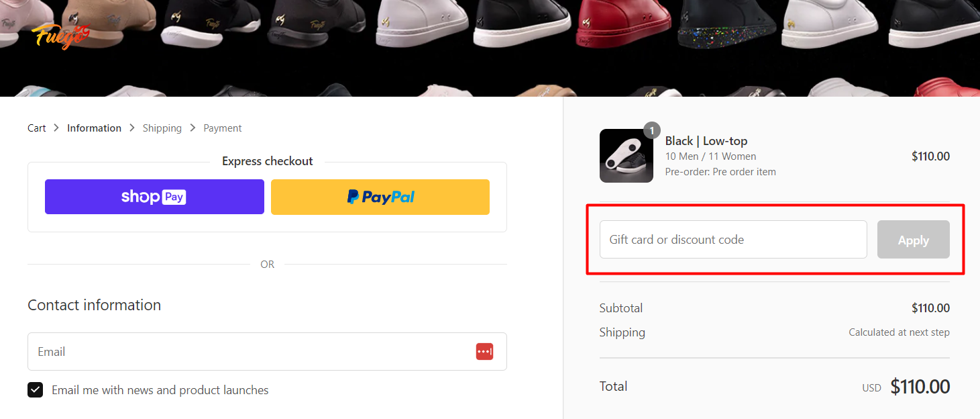The width and height of the screenshot is (980, 419).
Task: Select the Information breadcrumb step
Action: coord(94,128)
